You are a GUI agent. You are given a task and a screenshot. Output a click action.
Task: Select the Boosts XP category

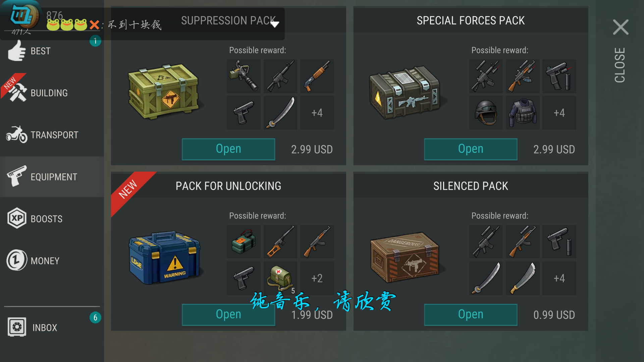click(x=52, y=219)
